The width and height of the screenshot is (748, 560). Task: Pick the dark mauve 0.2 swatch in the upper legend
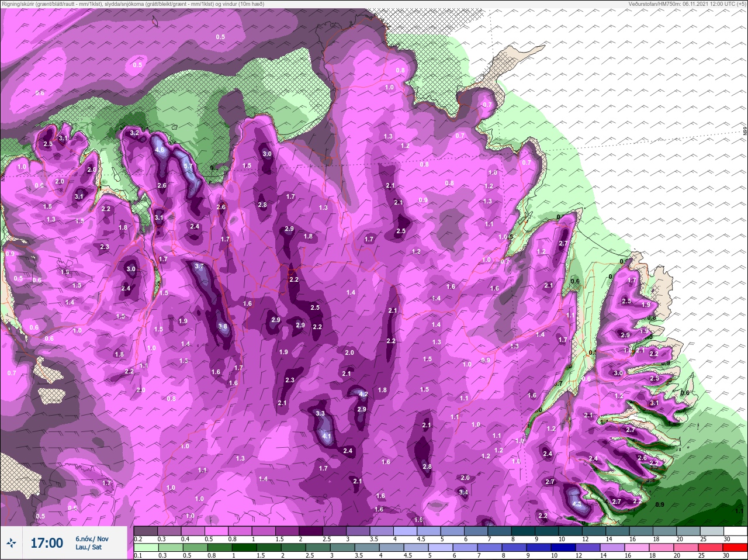tap(146, 531)
